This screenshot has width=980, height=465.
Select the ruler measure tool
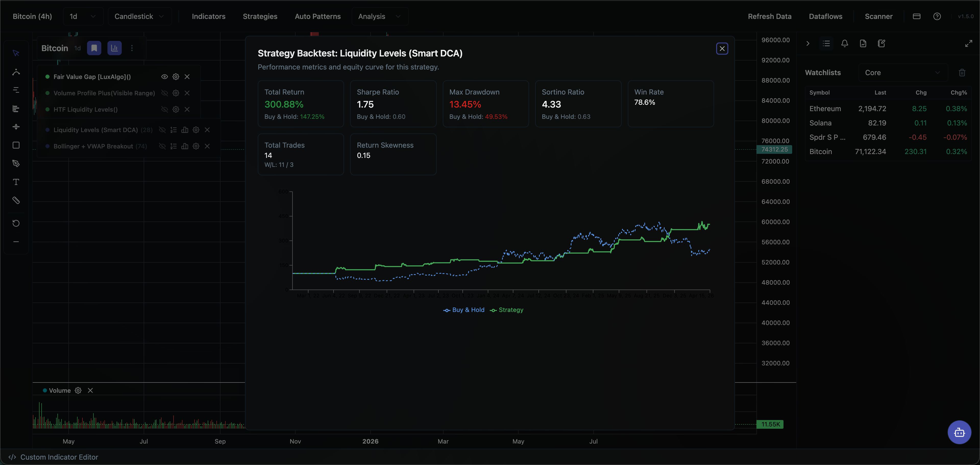coord(16,200)
